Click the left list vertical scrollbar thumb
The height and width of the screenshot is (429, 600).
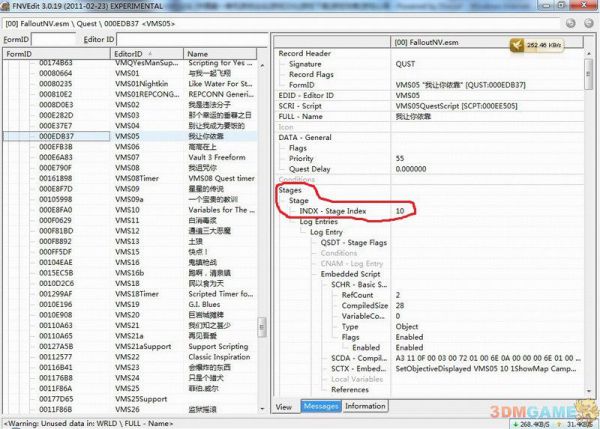coord(262,327)
